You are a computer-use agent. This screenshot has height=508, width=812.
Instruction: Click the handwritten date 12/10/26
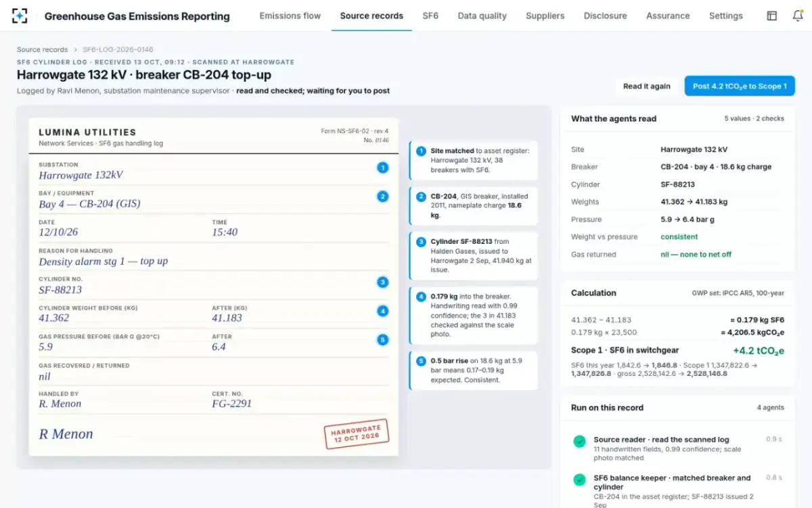pos(60,232)
